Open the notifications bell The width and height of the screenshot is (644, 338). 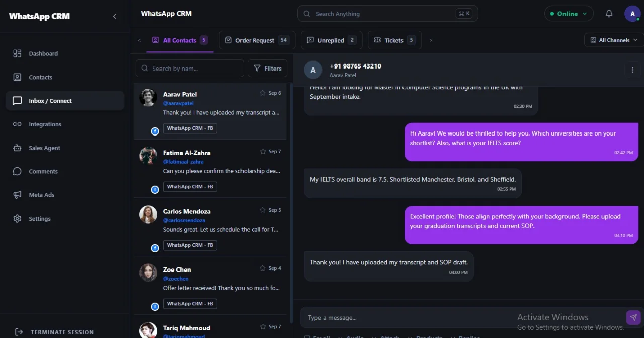(609, 14)
